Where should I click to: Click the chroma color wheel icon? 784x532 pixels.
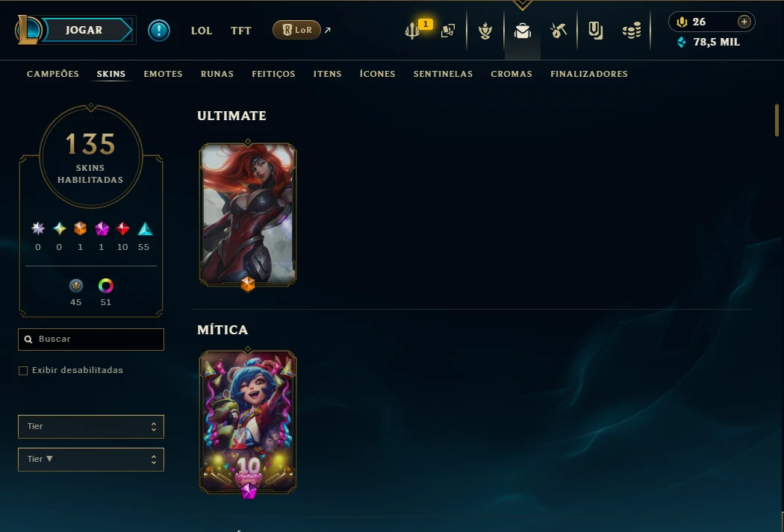point(105,286)
